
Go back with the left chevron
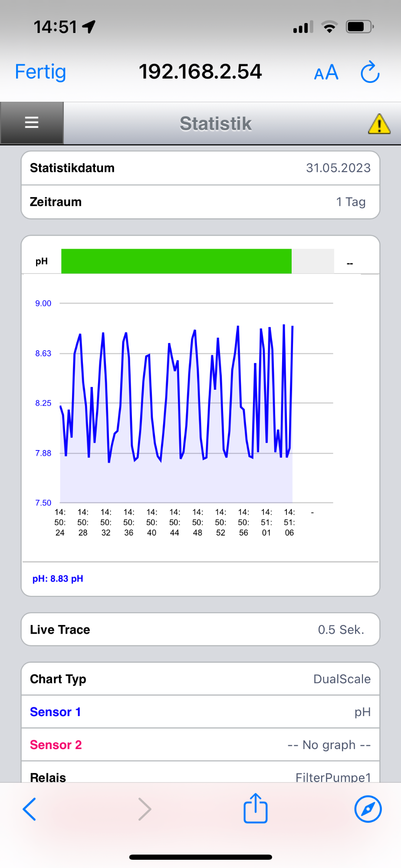[x=29, y=809]
